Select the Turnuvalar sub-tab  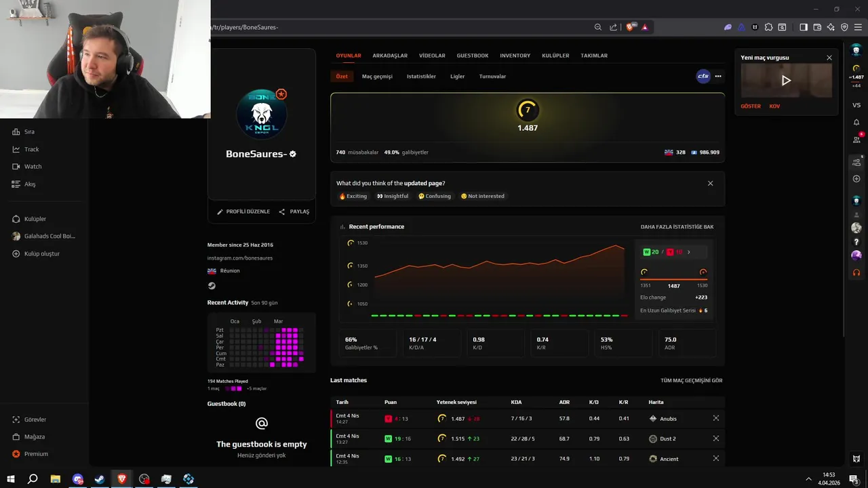(x=492, y=76)
